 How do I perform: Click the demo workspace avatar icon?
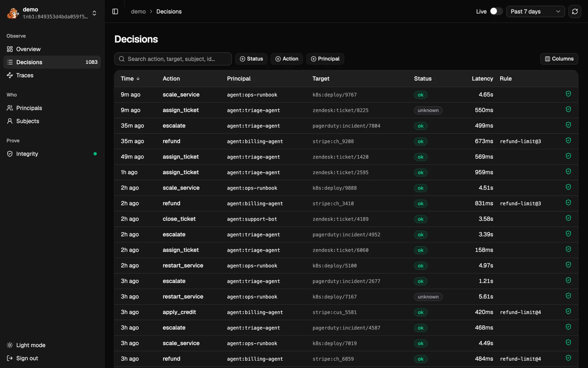13,13
